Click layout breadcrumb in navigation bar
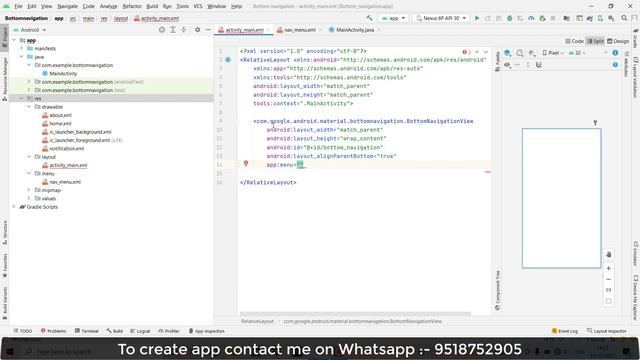The width and height of the screenshot is (640, 360). pyautogui.click(x=121, y=18)
